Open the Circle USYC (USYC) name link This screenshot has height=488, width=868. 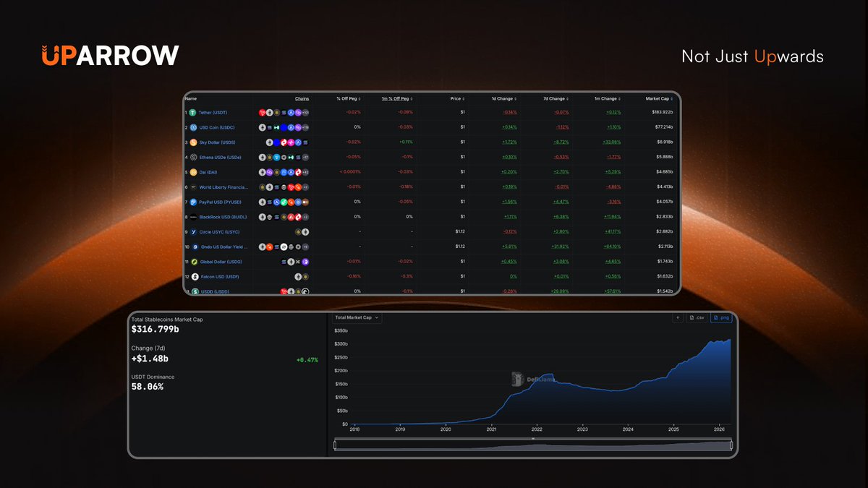click(x=219, y=231)
